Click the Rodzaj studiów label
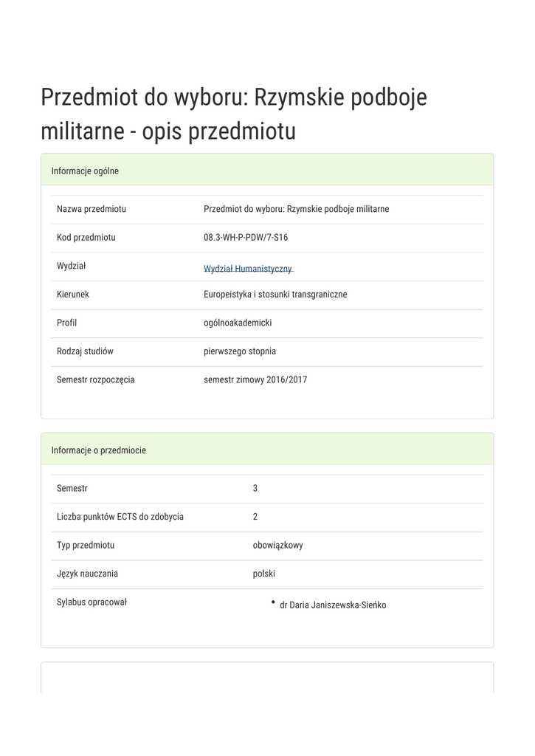Image resolution: width=535 pixels, height=756 pixels. click(x=85, y=351)
